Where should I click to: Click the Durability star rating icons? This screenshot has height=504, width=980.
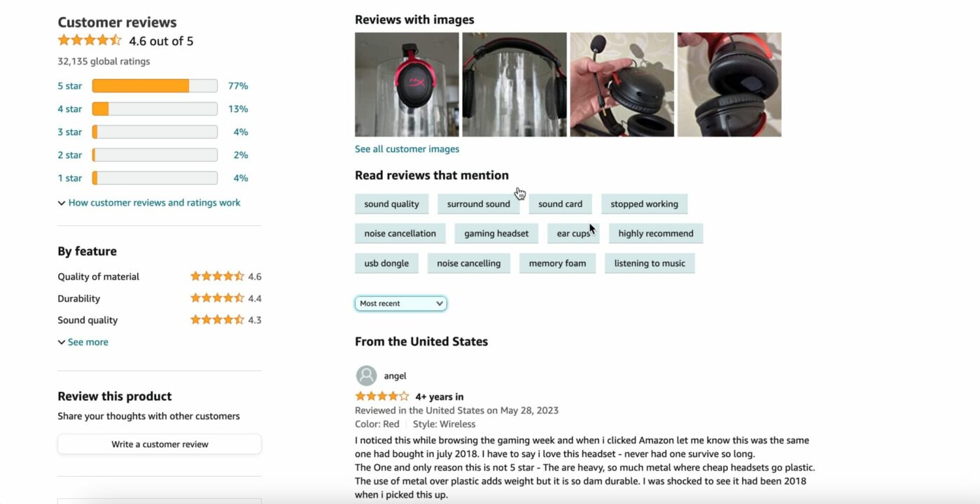pyautogui.click(x=217, y=298)
